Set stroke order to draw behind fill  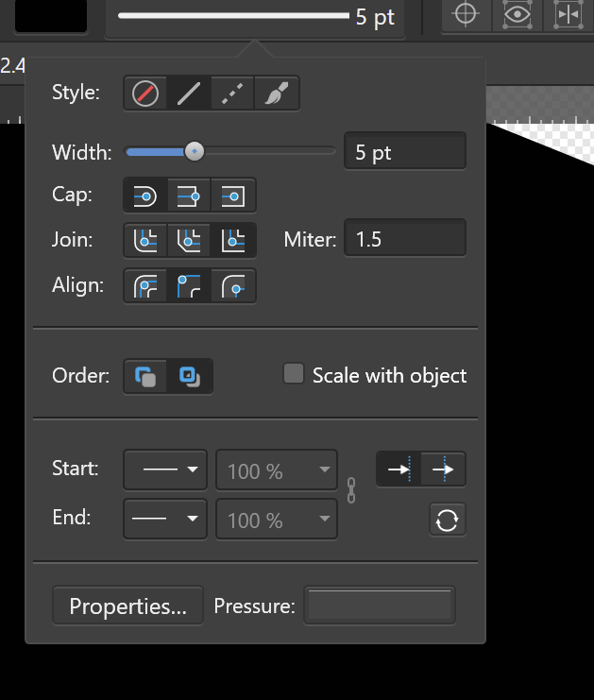pyautogui.click(x=145, y=376)
